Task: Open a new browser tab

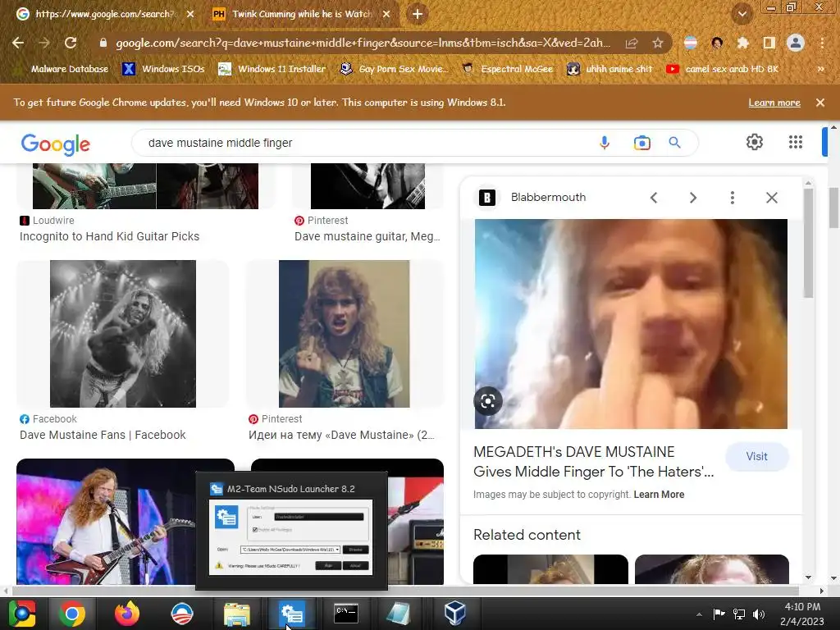Action: 418,14
